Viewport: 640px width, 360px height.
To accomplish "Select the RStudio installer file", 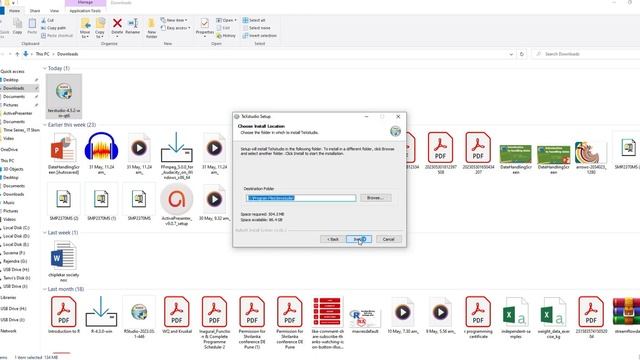I will pyautogui.click(x=139, y=318).
